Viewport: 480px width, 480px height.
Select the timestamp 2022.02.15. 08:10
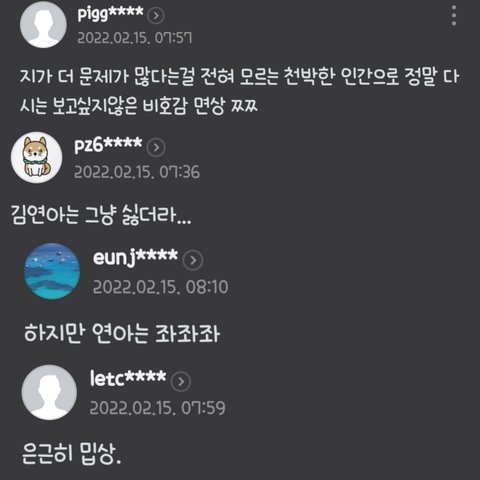pos(160,287)
